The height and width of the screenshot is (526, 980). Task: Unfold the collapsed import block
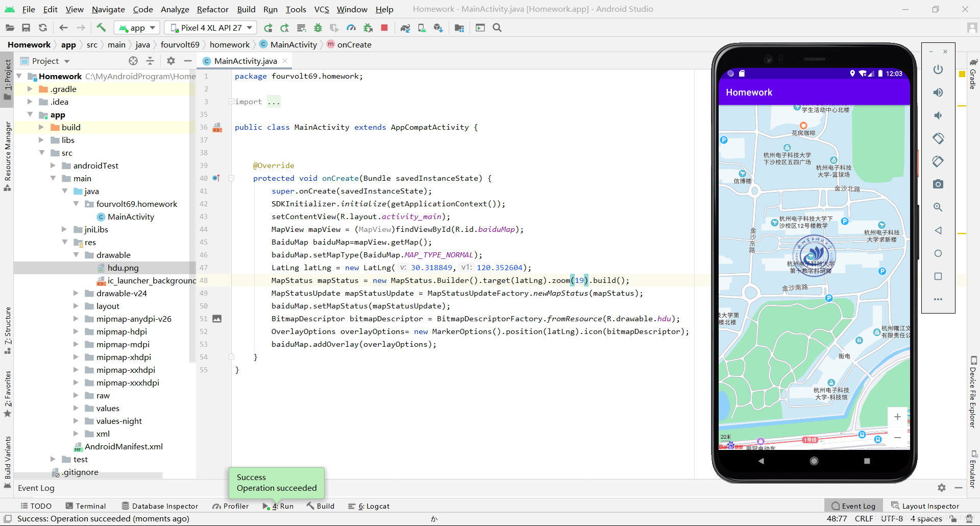231,102
